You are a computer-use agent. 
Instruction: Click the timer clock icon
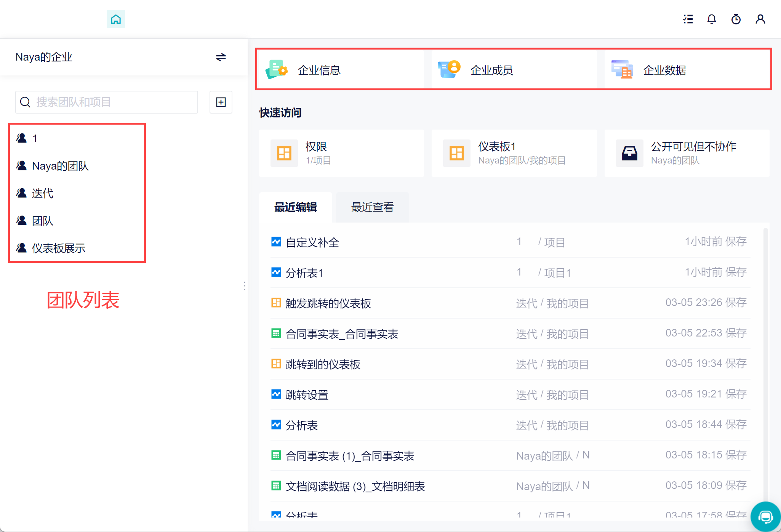[736, 19]
